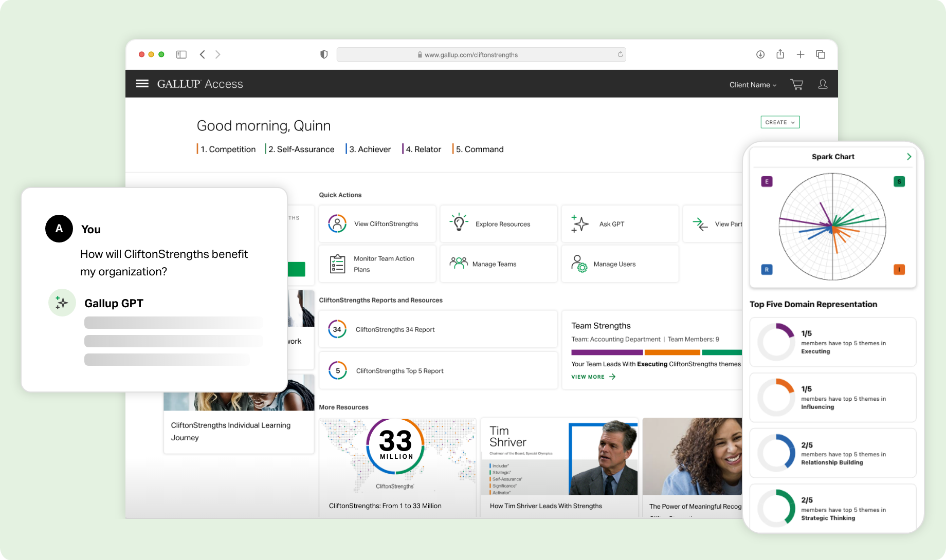946x560 pixels.
Task: Open the CliftonStrengths 34 Report
Action: (438, 329)
